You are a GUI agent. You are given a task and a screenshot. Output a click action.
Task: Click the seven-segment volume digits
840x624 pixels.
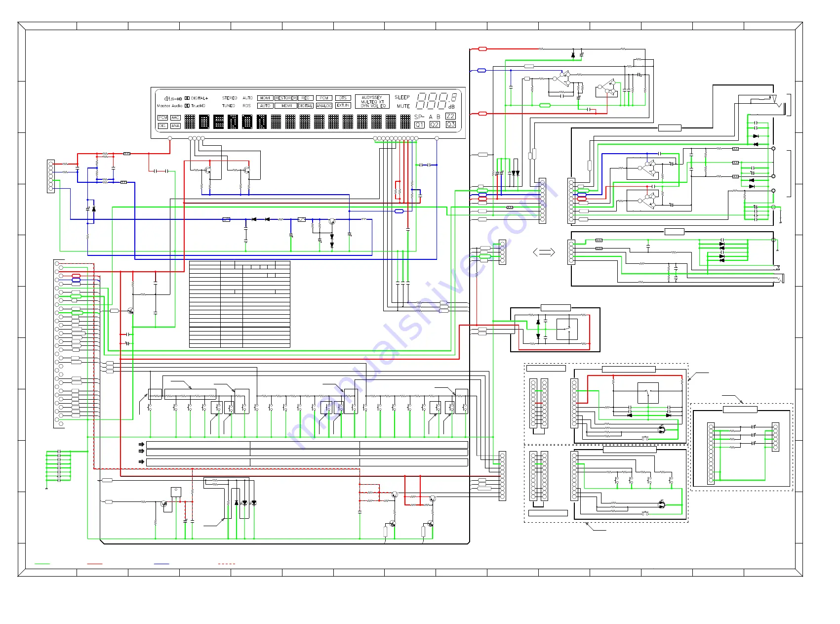tap(436, 101)
